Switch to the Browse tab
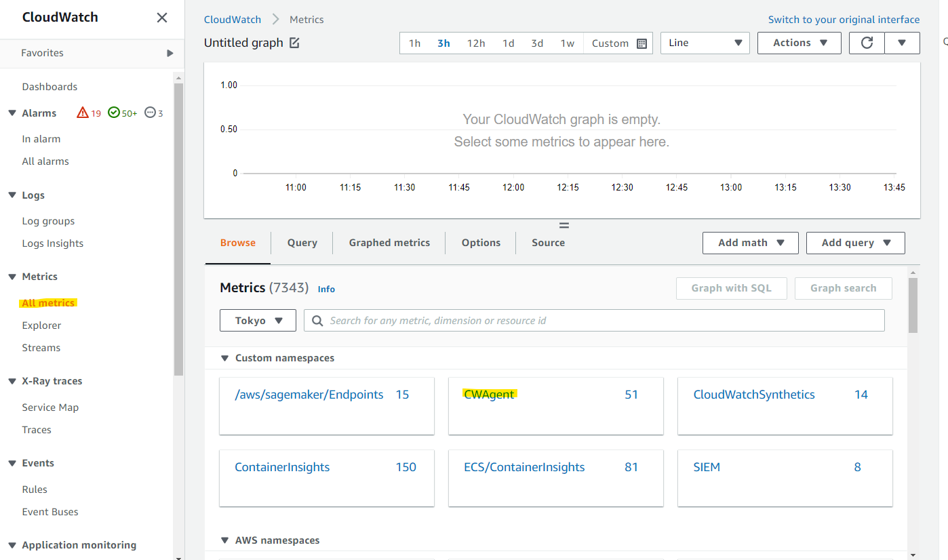 (x=238, y=243)
